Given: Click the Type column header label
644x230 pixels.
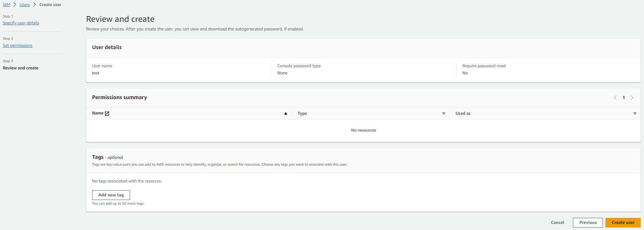Looking at the screenshot, I should (302, 113).
